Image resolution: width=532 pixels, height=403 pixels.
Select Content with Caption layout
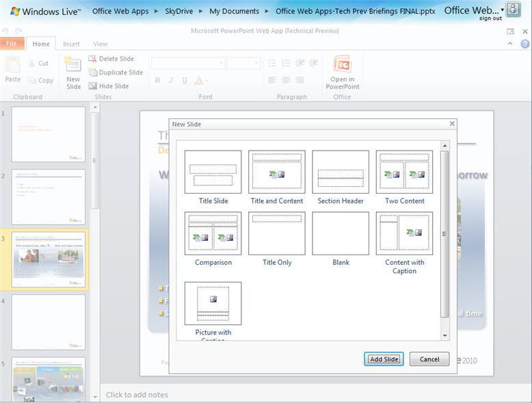(x=404, y=233)
